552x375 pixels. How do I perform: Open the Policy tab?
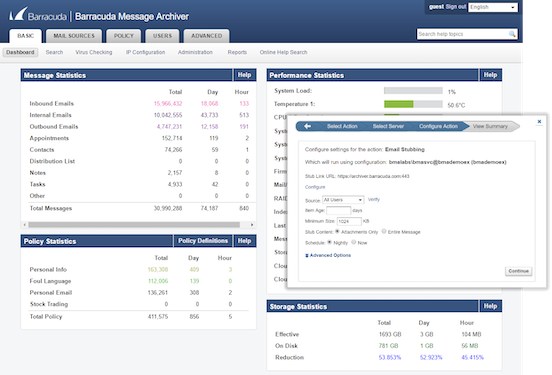coord(124,36)
